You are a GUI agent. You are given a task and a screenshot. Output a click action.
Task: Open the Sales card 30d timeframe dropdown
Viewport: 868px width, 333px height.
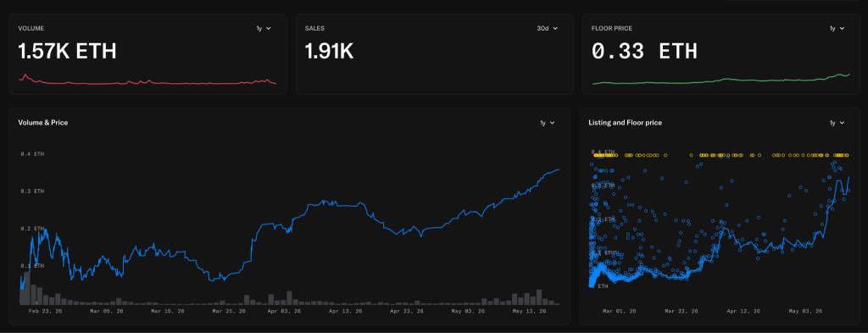click(547, 28)
